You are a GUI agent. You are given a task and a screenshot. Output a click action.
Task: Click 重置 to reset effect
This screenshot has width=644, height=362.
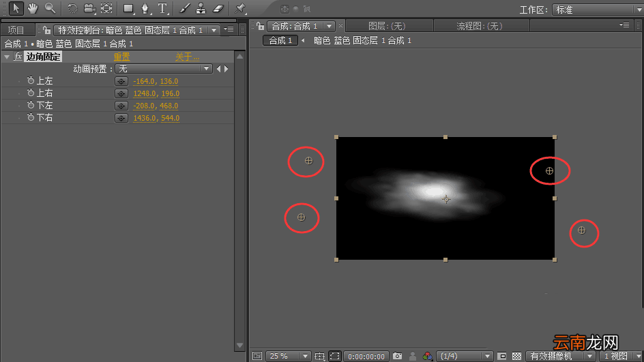pos(121,57)
